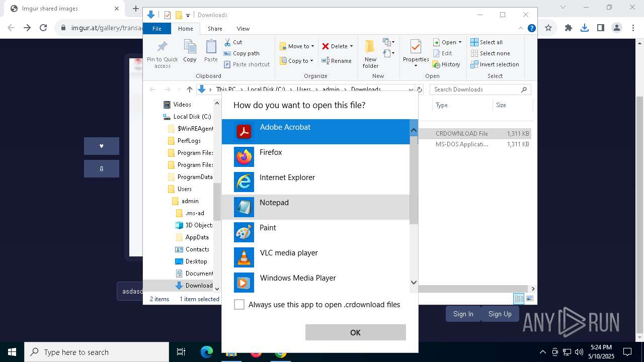Image resolution: width=644 pixels, height=362 pixels.
Task: Click Copy path in Clipboard group
Action: coord(242,53)
